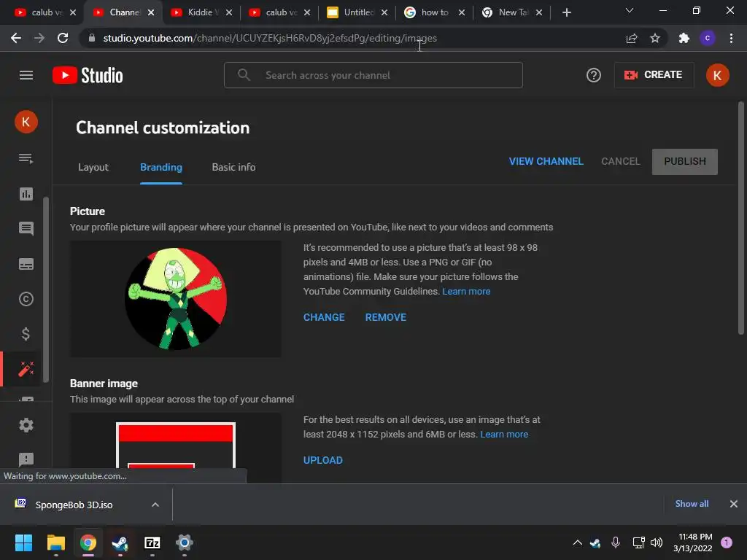
Task: Open Comments icon in sidebar
Action: [x=26, y=228]
